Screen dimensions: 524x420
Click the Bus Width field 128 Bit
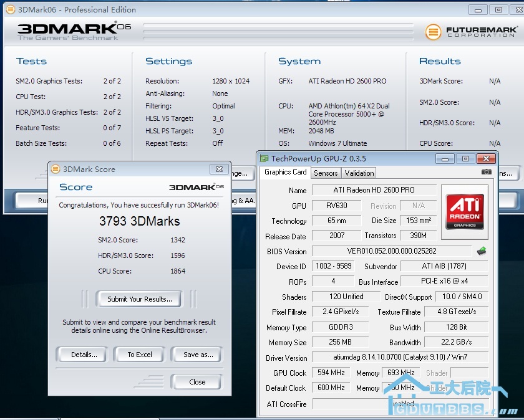[456, 327]
